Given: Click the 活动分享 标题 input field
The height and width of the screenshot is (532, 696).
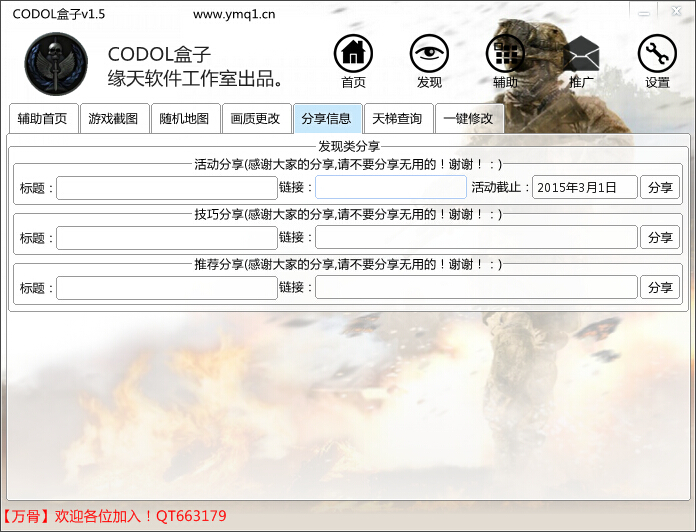Looking at the screenshot, I should pyautogui.click(x=166, y=187).
